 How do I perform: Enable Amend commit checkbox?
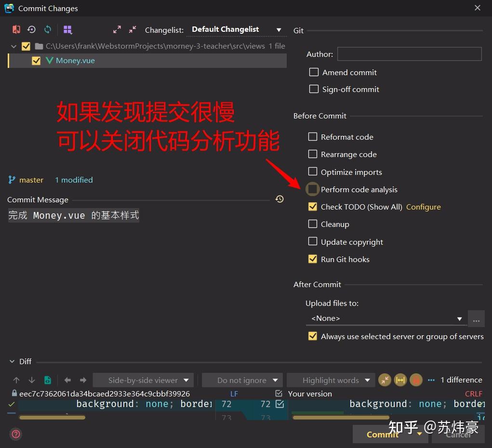[314, 72]
